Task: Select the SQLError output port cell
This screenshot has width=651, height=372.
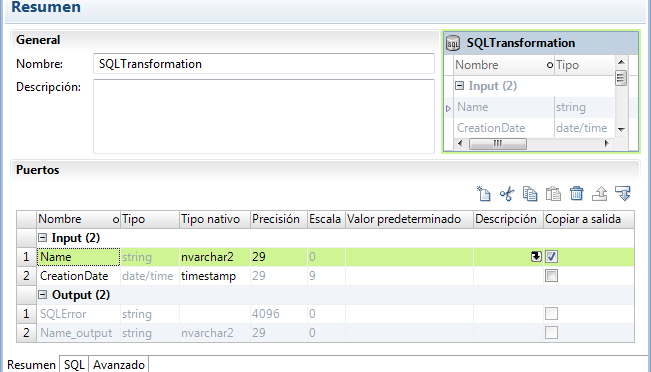Action: tap(78, 314)
